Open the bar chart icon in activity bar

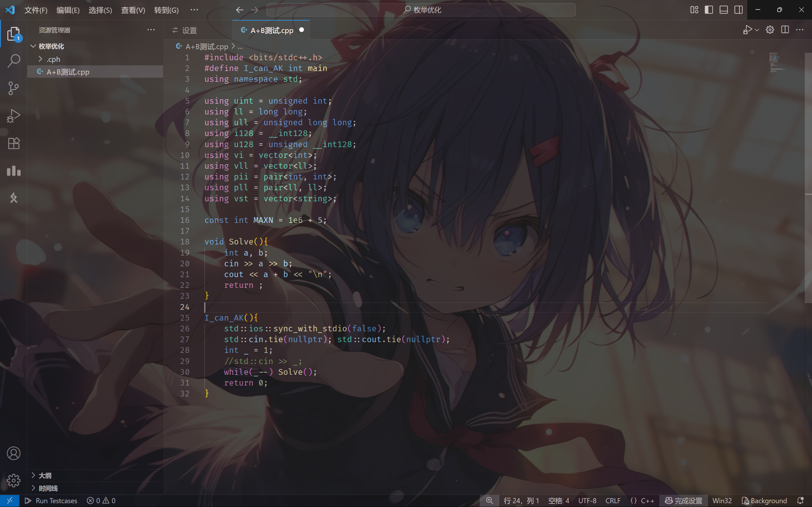13,171
